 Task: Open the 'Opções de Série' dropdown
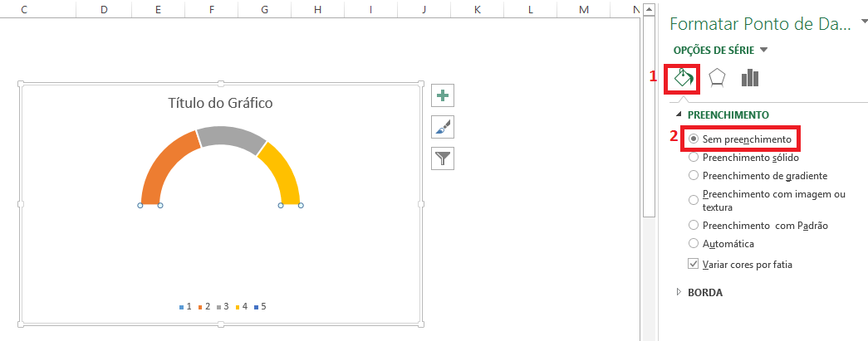tap(720, 50)
